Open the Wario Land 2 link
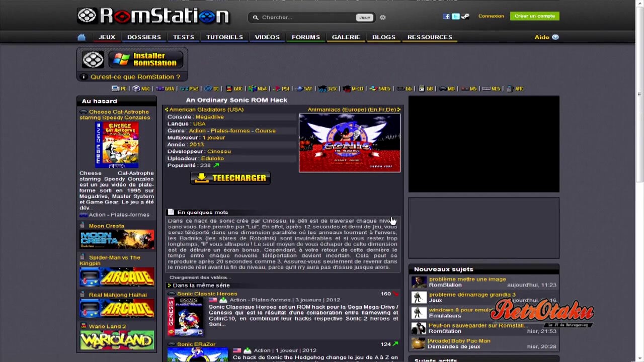The height and width of the screenshot is (362, 644). 107,326
